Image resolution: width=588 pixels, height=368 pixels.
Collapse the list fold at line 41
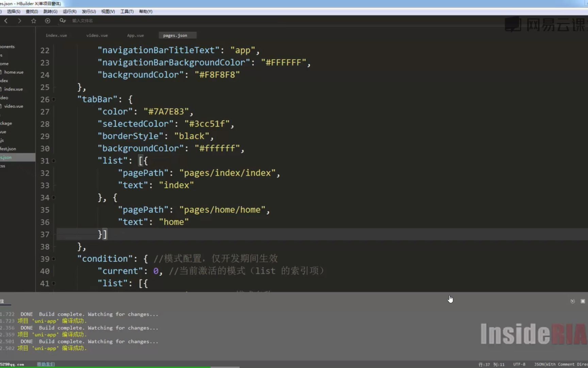(53, 283)
